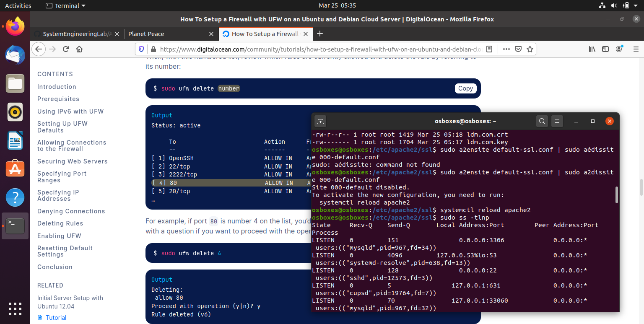Copy the ufw delete number command
This screenshot has width=644, height=324.
(465, 88)
